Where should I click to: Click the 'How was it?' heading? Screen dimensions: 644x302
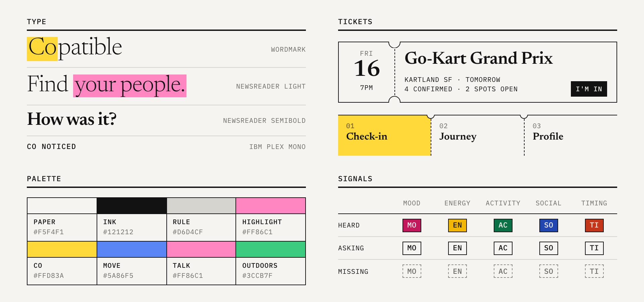click(72, 119)
